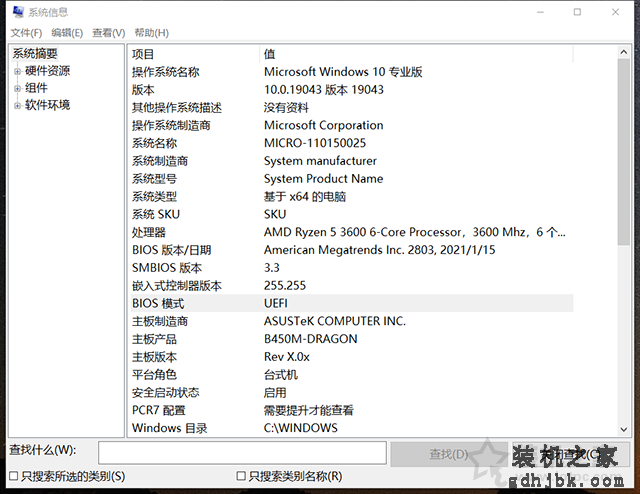Click the 查找(D) button
This screenshot has height=494, width=640.
tap(449, 454)
